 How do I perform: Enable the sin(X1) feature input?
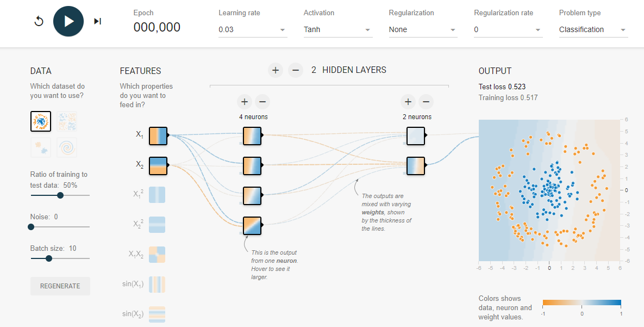point(157,284)
